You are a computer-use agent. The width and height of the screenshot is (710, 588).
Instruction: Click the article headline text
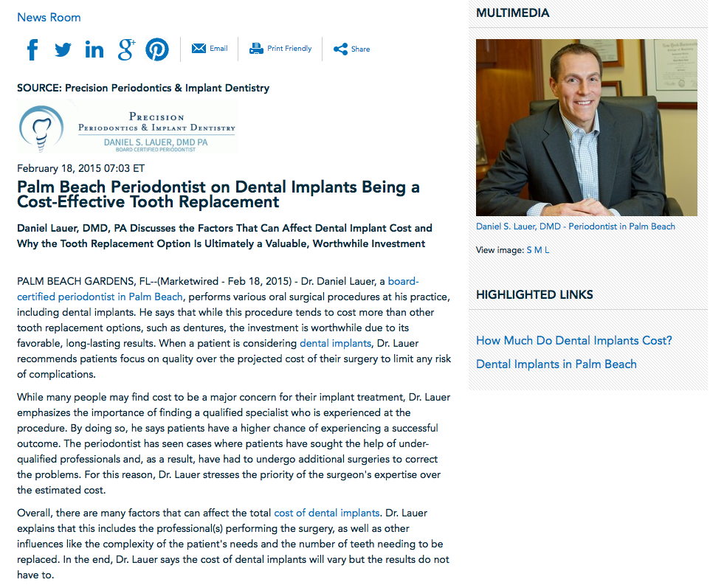pos(218,194)
